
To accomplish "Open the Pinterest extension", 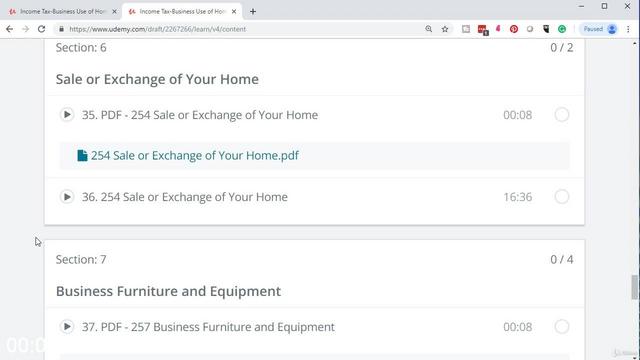I will pyautogui.click(x=514, y=29).
